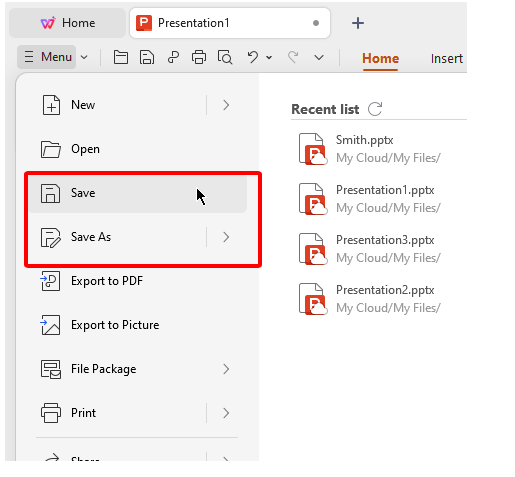Expand the Print submenu arrow
515x477 pixels.
point(226,413)
